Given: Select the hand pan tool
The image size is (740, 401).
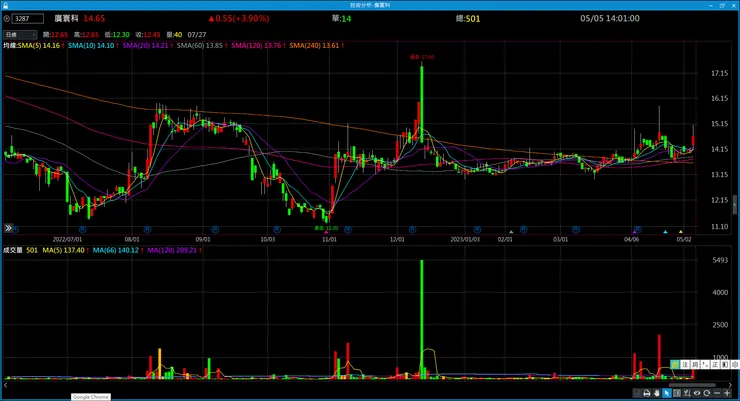Looking at the screenshot, I should click(x=657, y=393).
